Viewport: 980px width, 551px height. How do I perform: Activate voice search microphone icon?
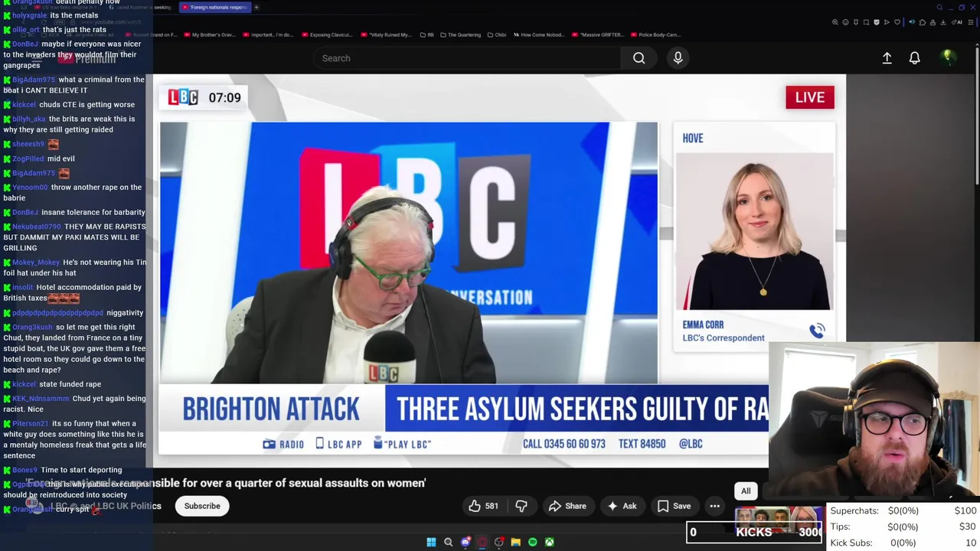[x=678, y=58]
